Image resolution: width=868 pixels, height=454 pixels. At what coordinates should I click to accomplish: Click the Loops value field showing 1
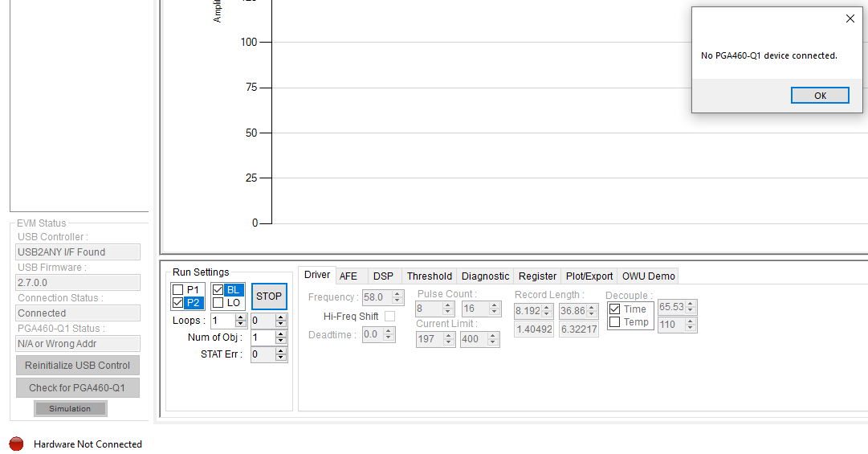[223, 321]
